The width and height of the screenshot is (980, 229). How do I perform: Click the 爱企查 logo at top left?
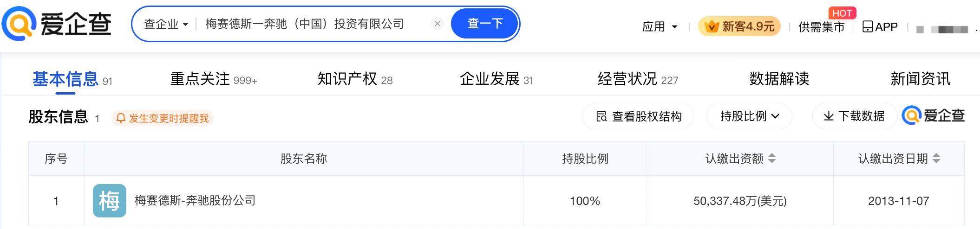tap(57, 24)
